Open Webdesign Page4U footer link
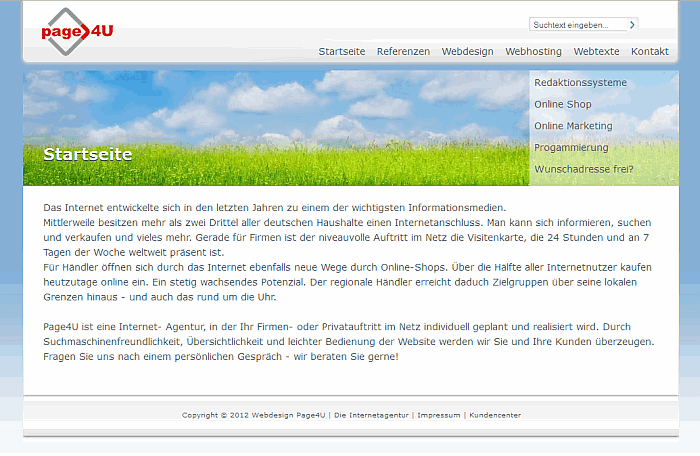Image resolution: width=700 pixels, height=456 pixels. 288,415
